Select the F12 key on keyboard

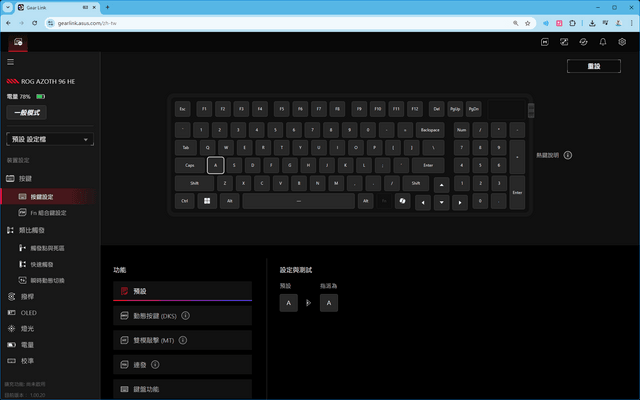pyautogui.click(x=415, y=109)
